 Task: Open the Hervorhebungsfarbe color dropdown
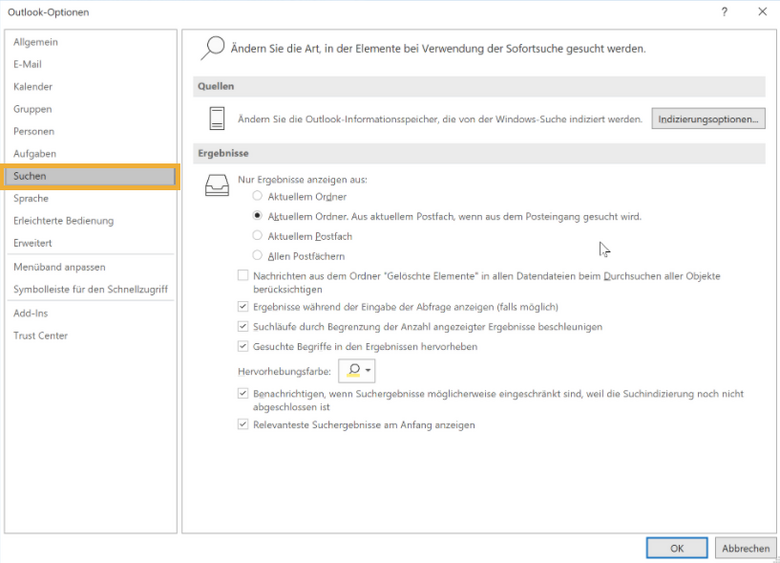click(357, 371)
